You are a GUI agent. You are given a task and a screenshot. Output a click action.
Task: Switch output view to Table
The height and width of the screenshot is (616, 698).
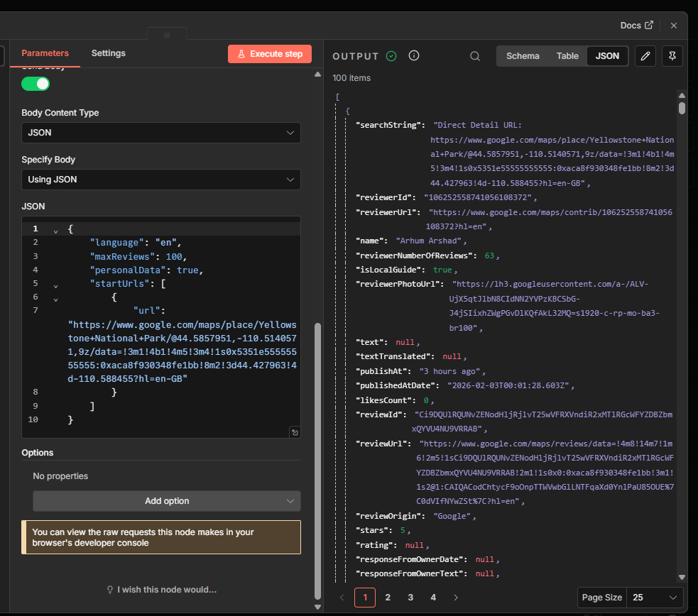pos(567,56)
